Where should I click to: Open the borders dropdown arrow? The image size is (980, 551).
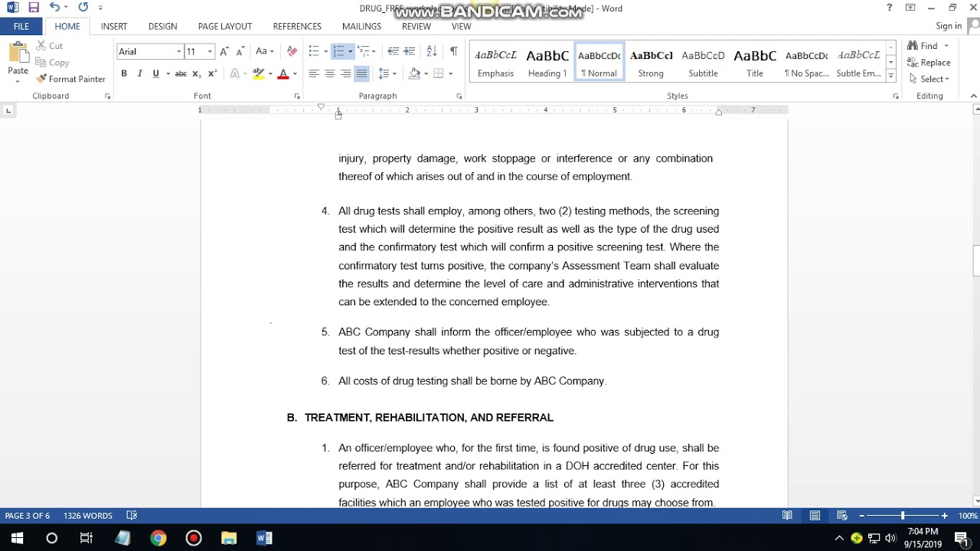(x=450, y=73)
